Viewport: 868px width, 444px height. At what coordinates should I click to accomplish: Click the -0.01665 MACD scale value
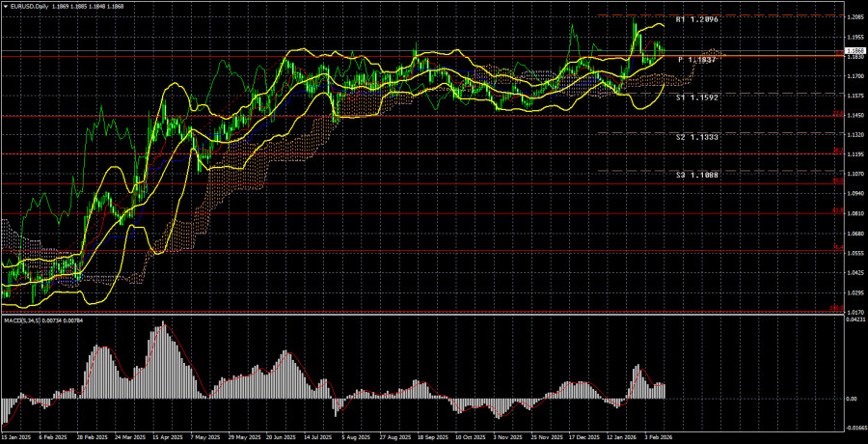(853, 424)
